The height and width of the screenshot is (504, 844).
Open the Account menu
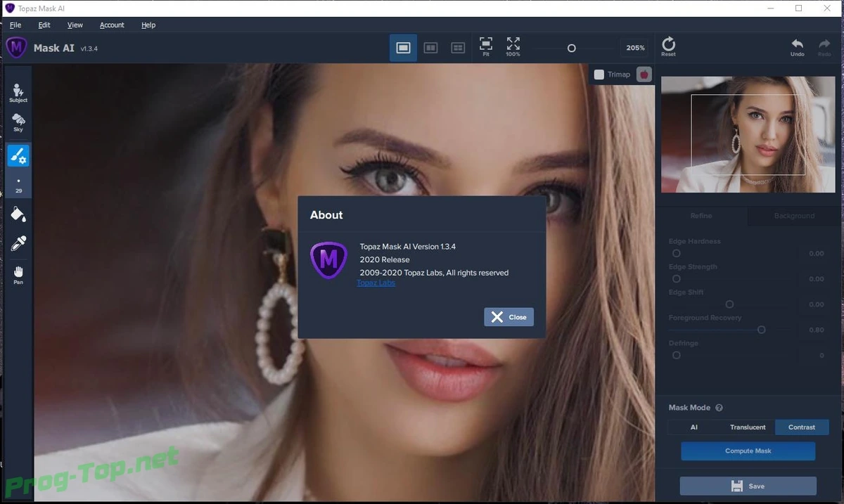tap(112, 25)
